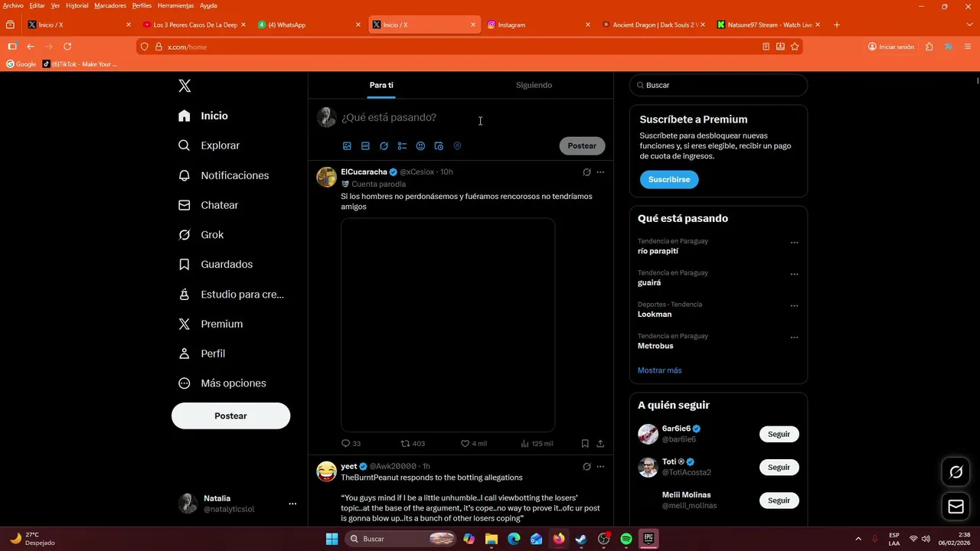Open Chatear messages in sidebar
Image resolution: width=980 pixels, height=551 pixels.
[208, 205]
